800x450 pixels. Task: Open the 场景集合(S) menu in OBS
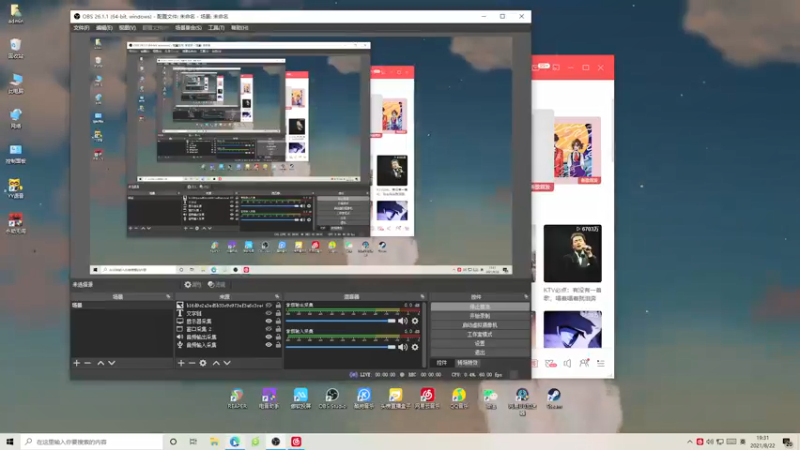[x=188, y=28]
